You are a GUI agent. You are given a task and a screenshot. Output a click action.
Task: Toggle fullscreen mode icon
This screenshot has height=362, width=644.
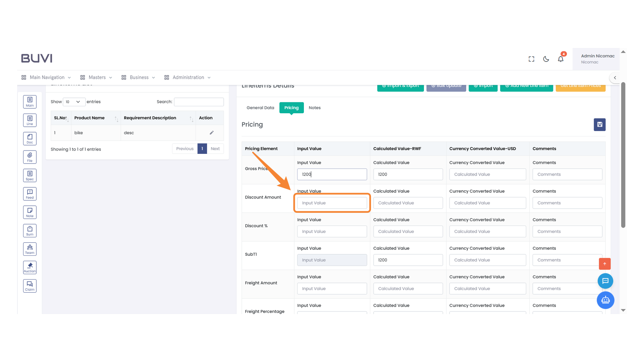(x=531, y=59)
